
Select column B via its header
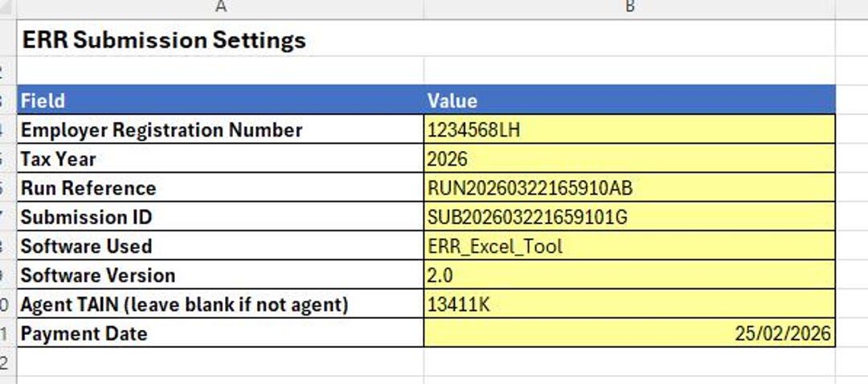tap(629, 8)
